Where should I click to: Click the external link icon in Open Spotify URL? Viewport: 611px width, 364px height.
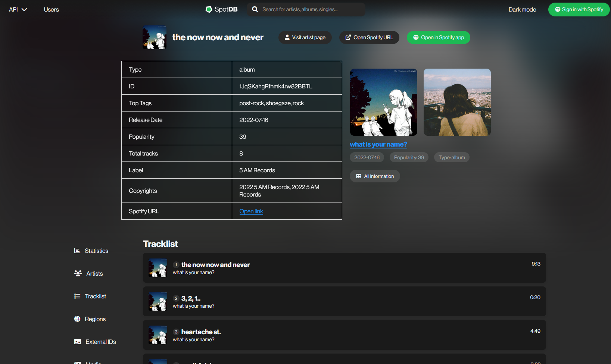(348, 37)
